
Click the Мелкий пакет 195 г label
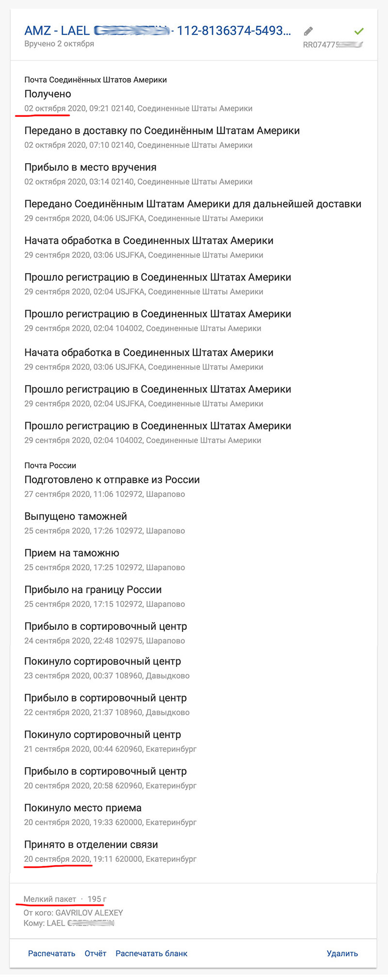[x=65, y=899]
